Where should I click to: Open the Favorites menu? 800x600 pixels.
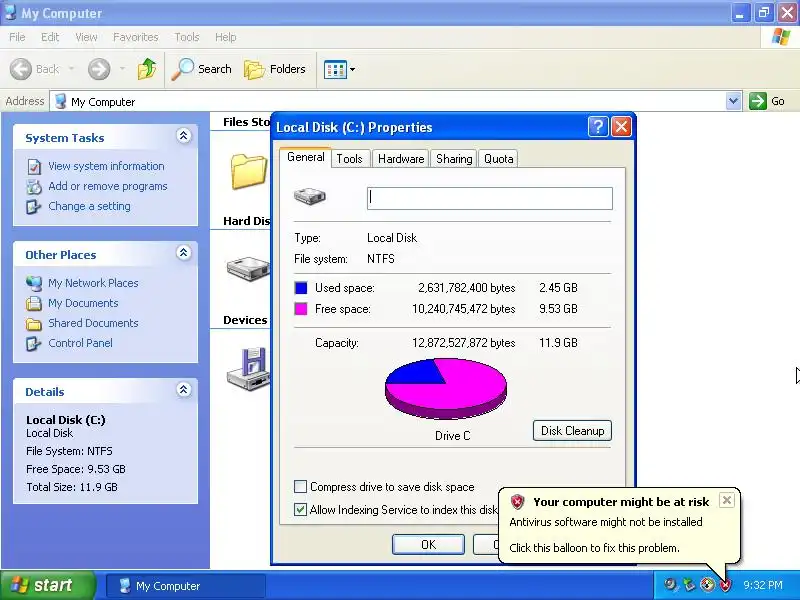coord(136,37)
